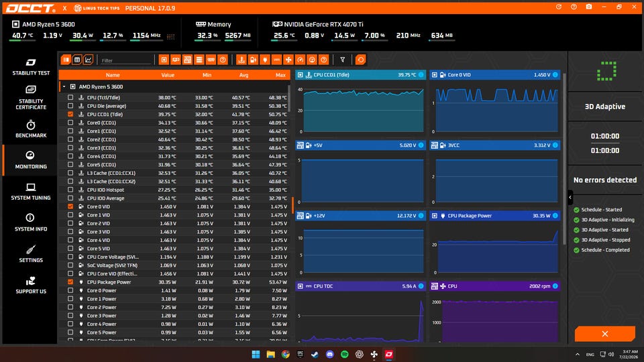Viewport: 644px width, 362px height.
Task: Click the temperature sensor filter icon
Action: click(x=241, y=60)
